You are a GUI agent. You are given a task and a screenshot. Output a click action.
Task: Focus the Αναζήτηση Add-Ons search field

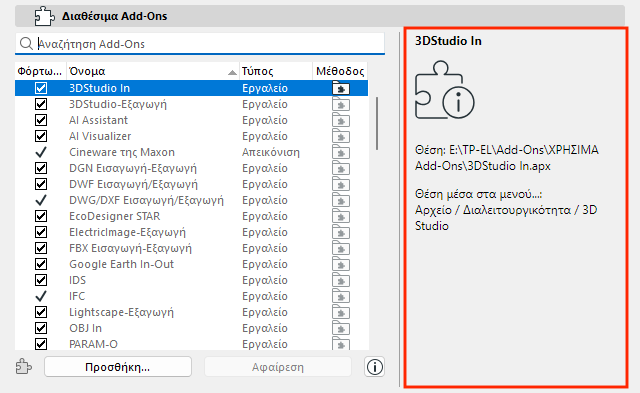click(x=200, y=44)
